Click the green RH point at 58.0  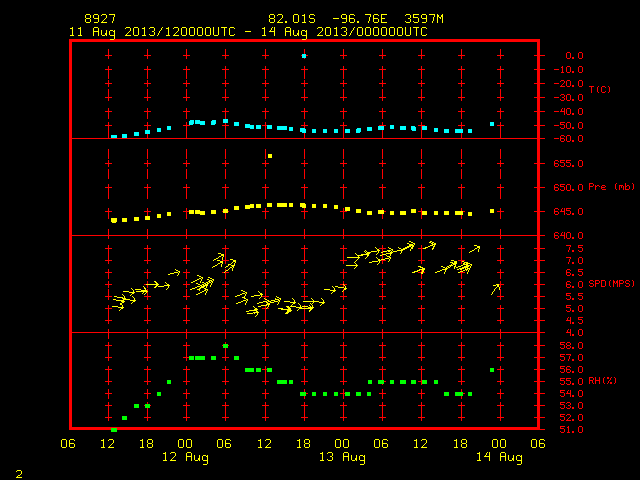[225, 346]
